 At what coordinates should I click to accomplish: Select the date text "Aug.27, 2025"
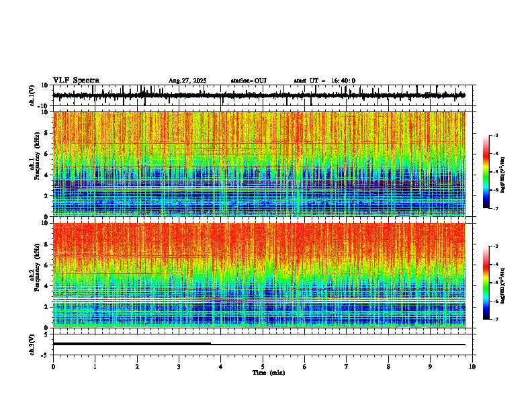187,81
